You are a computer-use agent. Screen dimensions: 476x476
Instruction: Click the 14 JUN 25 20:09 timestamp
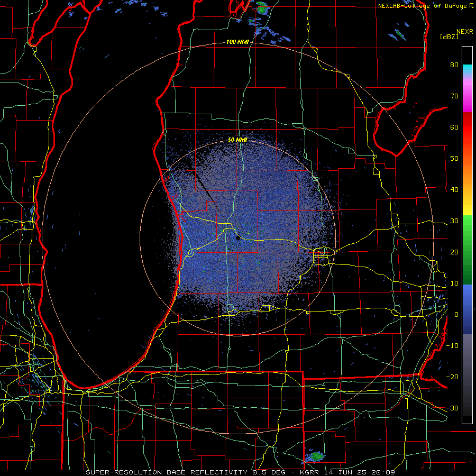point(360,472)
